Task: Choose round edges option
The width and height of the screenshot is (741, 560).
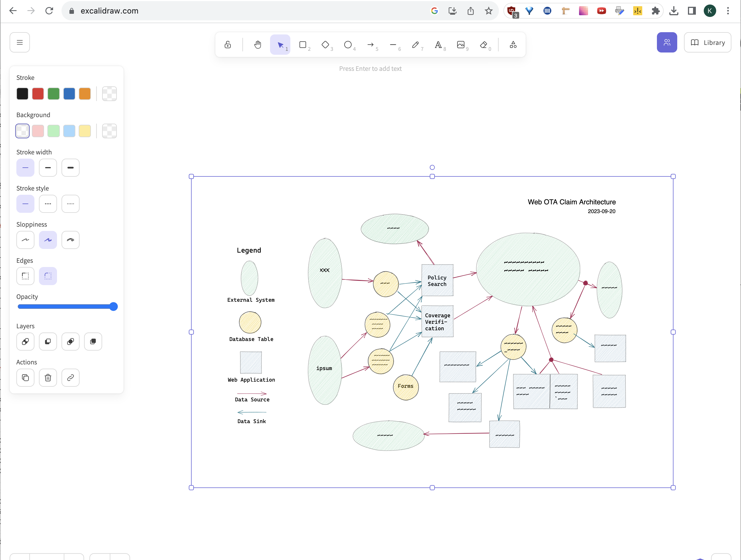Action: pyautogui.click(x=48, y=276)
